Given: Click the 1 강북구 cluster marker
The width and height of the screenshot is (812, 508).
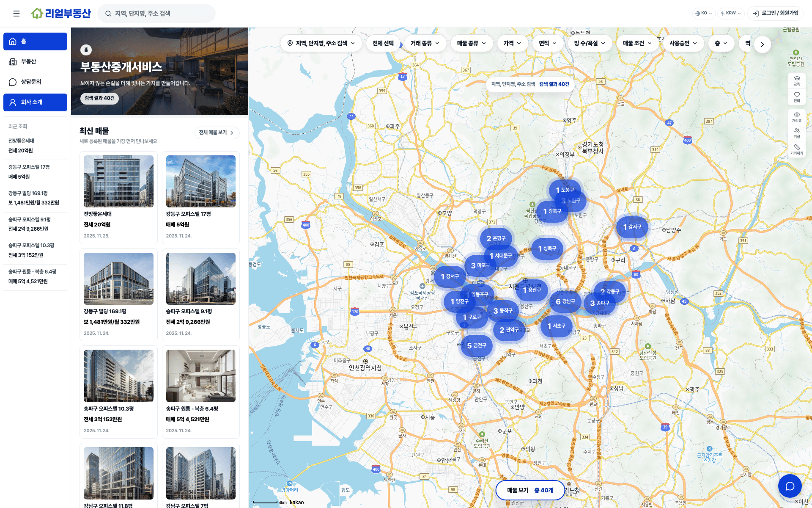Looking at the screenshot, I should (552, 211).
